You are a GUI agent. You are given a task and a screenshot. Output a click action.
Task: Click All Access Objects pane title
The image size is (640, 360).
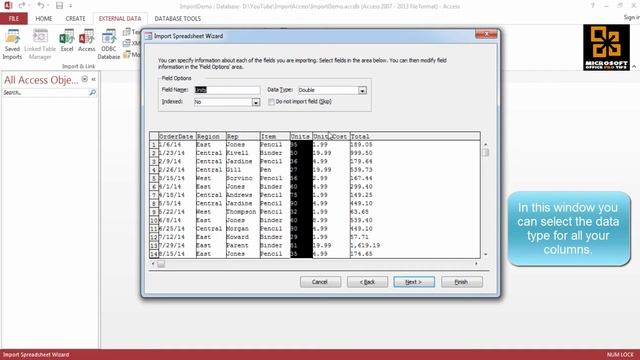pyautogui.click(x=41, y=80)
